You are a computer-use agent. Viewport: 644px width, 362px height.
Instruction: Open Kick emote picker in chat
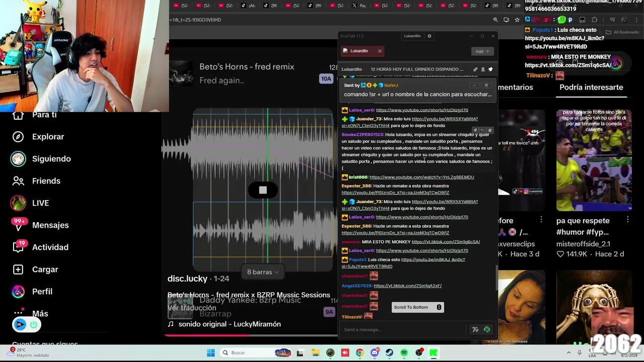(487, 330)
